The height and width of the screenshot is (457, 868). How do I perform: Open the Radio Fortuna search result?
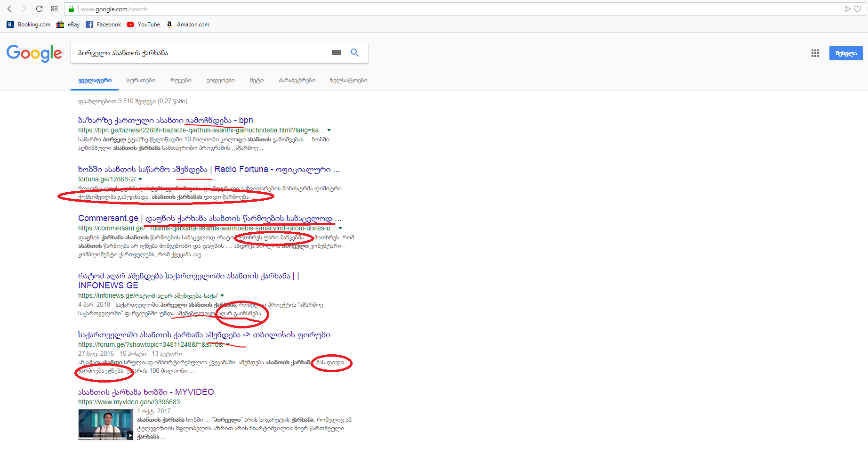(x=209, y=170)
